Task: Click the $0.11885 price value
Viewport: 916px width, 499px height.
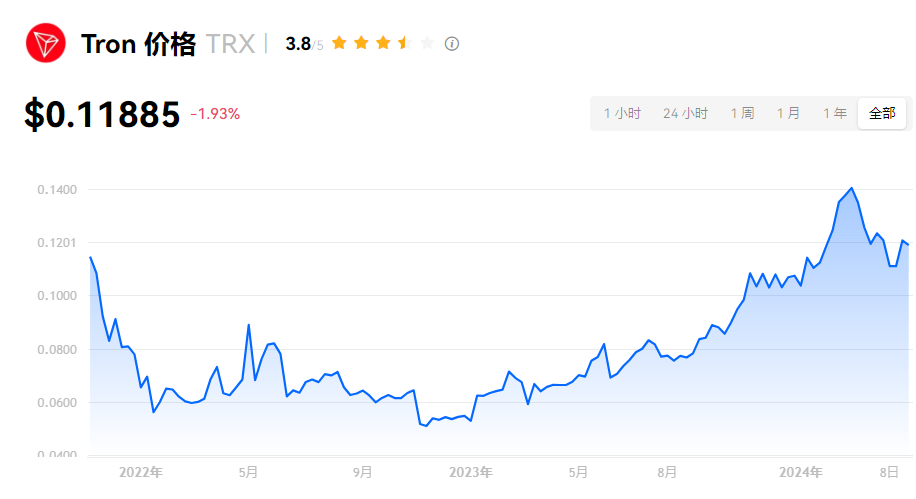Action: click(102, 115)
